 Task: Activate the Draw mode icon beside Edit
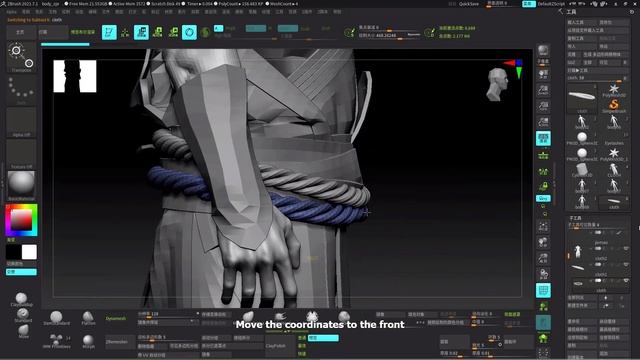click(x=125, y=32)
